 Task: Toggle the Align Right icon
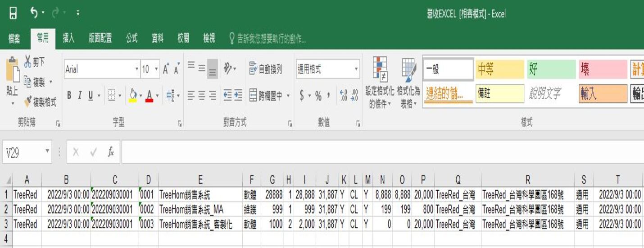tap(213, 95)
